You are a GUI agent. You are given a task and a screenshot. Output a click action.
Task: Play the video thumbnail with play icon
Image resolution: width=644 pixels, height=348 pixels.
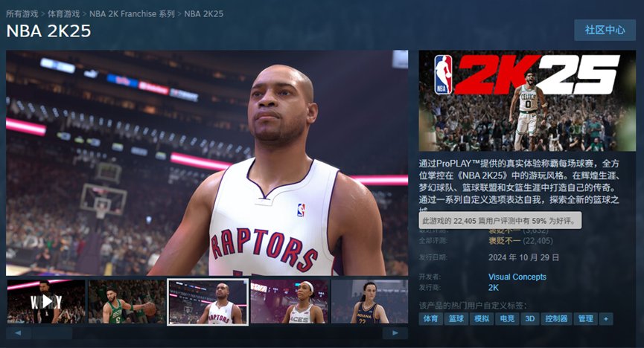click(x=46, y=302)
